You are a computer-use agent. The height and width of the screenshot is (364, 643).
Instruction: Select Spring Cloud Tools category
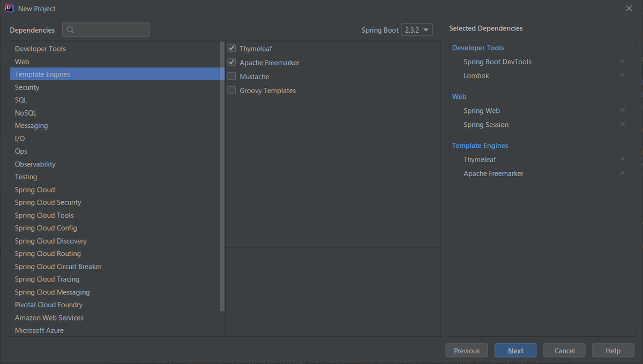115,215
